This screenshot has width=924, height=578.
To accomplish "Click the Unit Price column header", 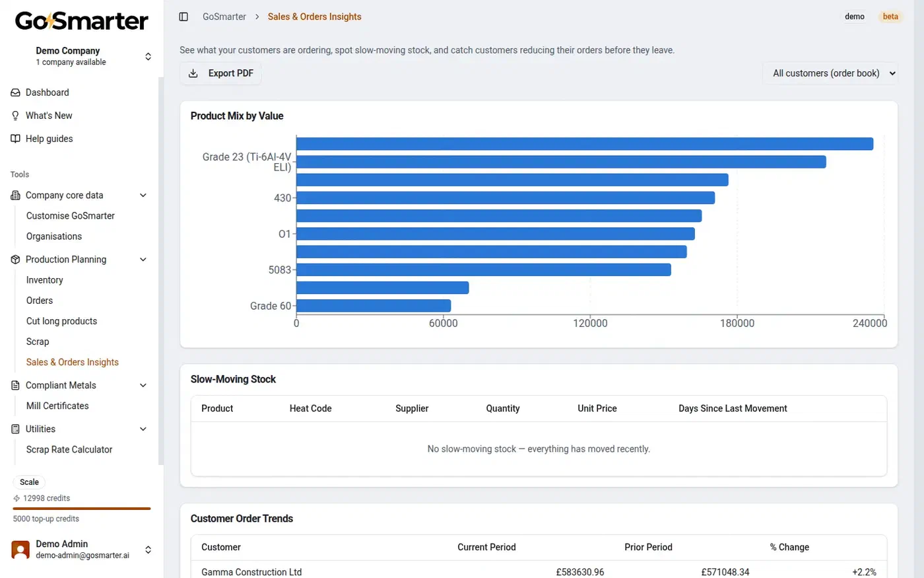I will pyautogui.click(x=597, y=408).
